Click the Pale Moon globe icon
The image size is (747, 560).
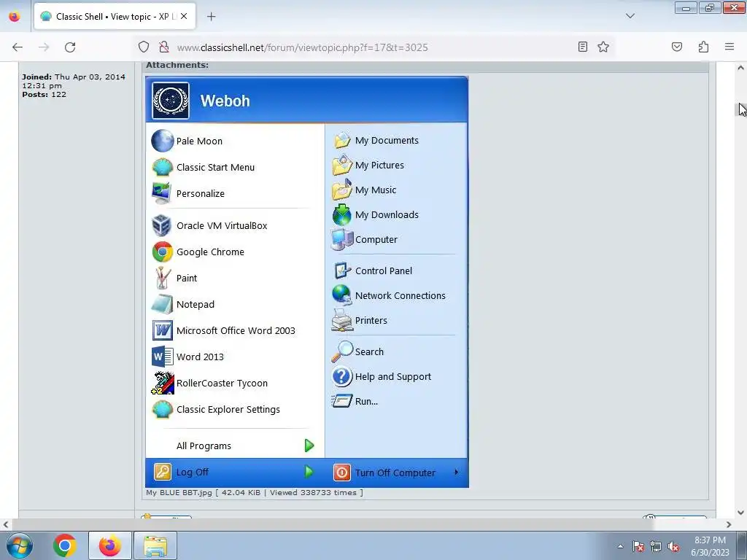pyautogui.click(x=163, y=141)
